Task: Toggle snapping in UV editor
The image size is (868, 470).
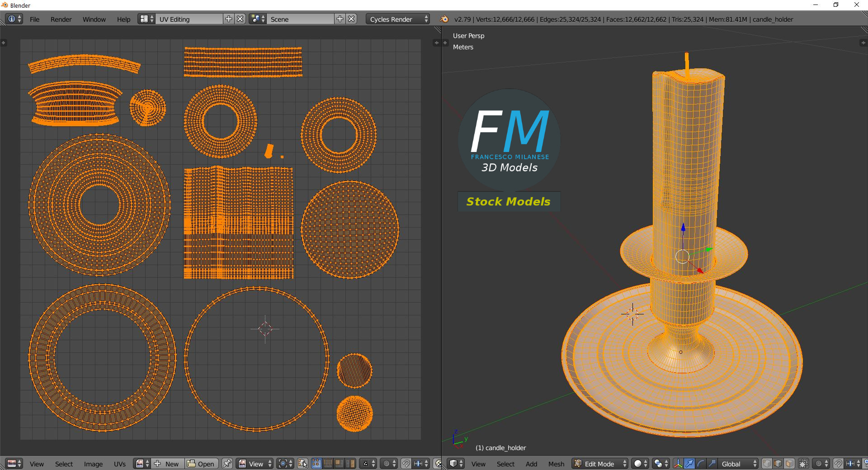Action: 406,464
